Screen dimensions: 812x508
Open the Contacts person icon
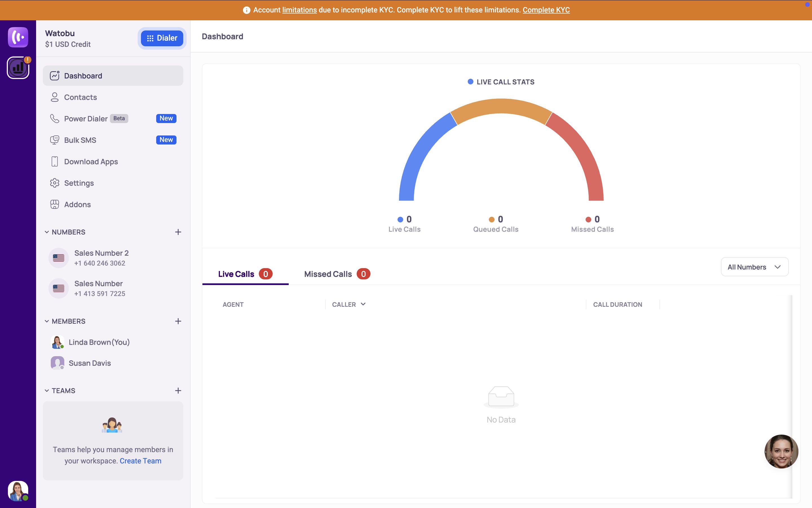[x=55, y=97]
